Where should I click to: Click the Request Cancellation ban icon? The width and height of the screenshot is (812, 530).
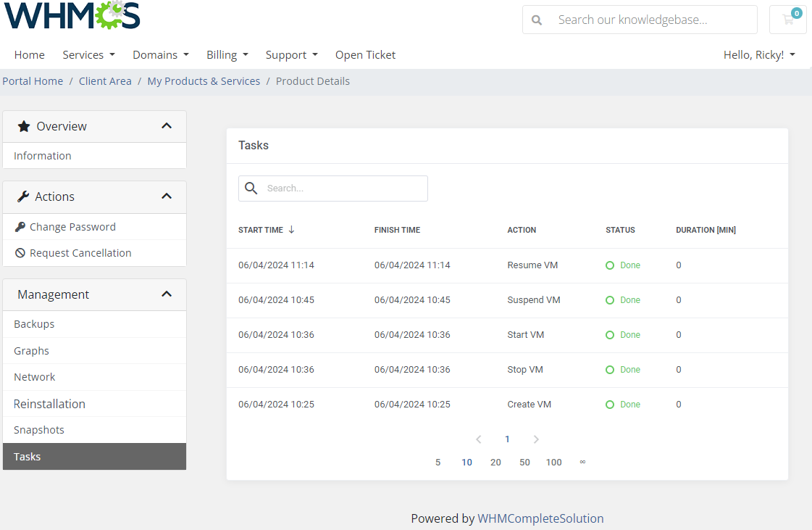click(20, 253)
